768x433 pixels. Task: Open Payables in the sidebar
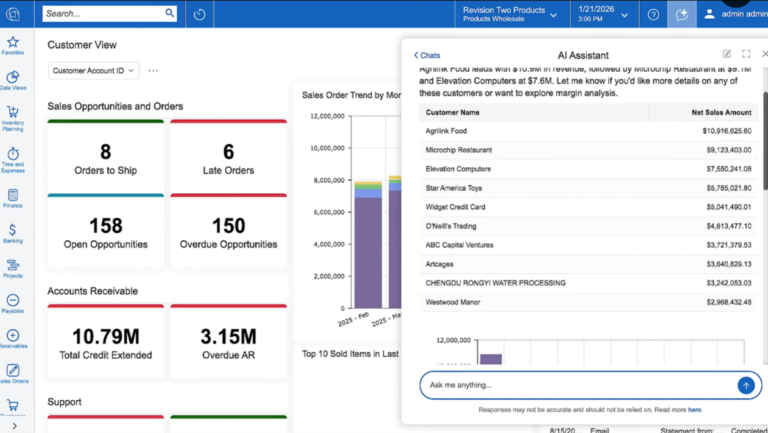click(x=13, y=304)
